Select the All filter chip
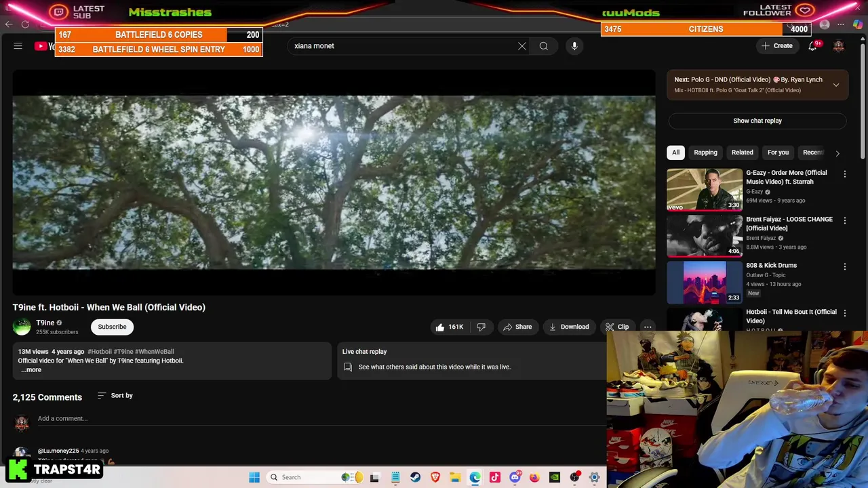The image size is (868, 488). tap(675, 152)
